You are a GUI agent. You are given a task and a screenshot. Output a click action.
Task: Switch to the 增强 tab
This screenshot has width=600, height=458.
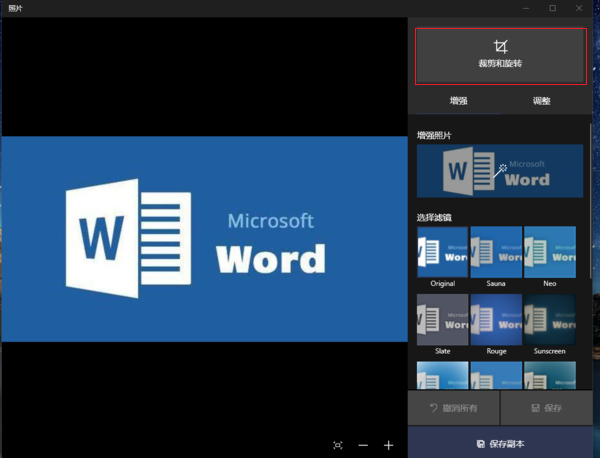click(458, 101)
